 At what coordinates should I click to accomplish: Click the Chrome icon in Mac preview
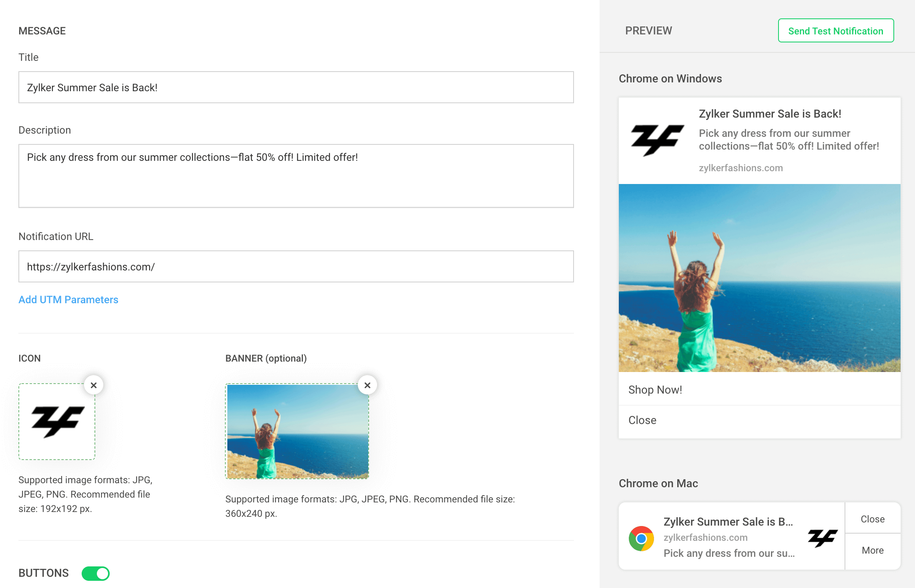tap(641, 538)
